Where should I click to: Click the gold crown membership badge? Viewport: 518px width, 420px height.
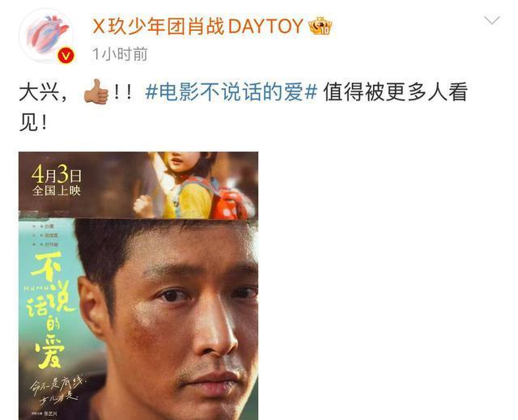[321, 26]
